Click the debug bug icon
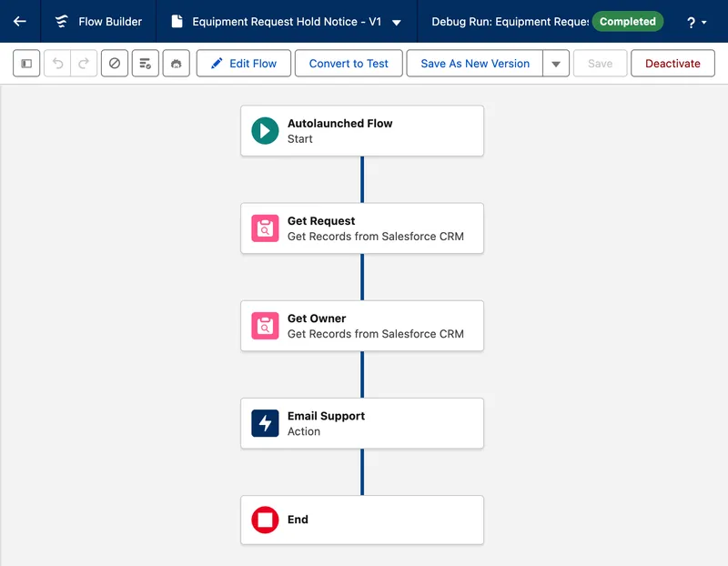 click(176, 63)
